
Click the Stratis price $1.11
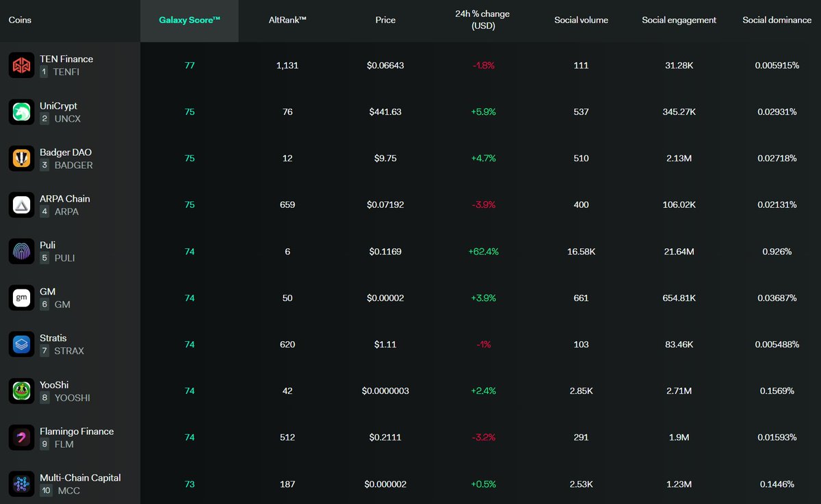385,345
